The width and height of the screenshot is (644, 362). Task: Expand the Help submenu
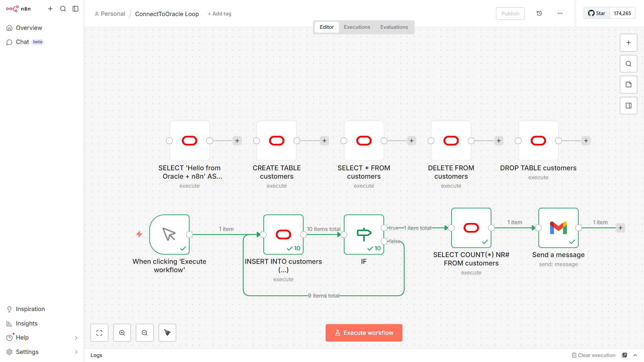[x=76, y=338]
